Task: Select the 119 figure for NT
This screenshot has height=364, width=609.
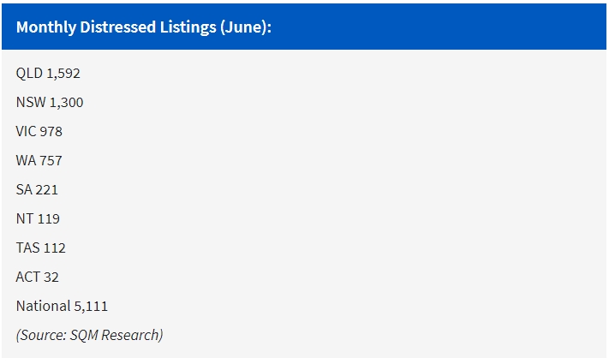Action: (x=49, y=219)
